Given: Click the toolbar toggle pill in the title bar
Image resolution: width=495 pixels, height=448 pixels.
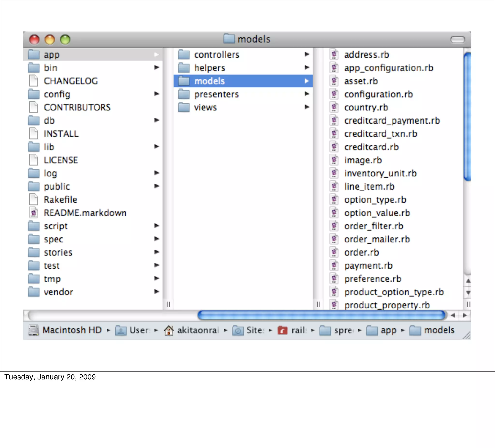Looking at the screenshot, I should 458,39.
